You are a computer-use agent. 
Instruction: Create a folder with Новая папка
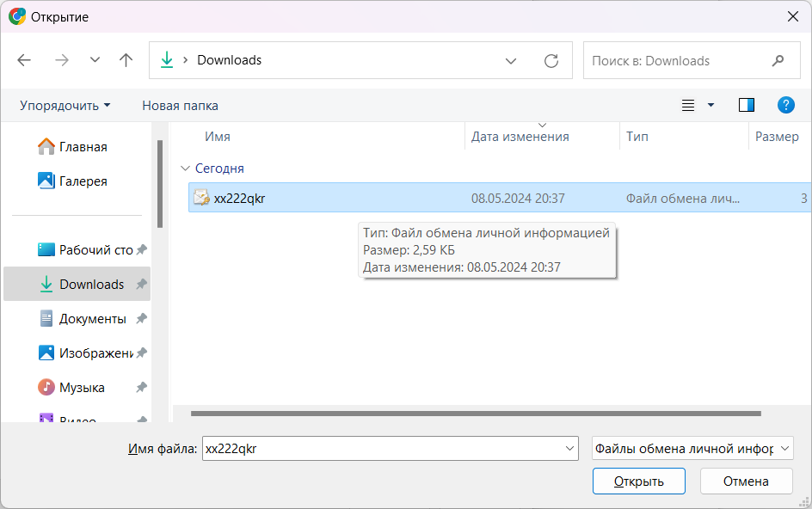coord(181,106)
